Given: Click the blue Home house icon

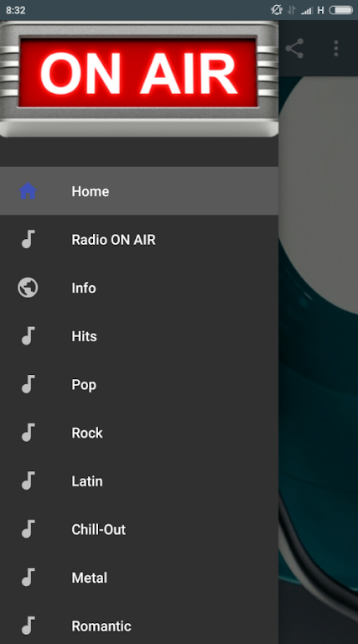Looking at the screenshot, I should [28, 191].
